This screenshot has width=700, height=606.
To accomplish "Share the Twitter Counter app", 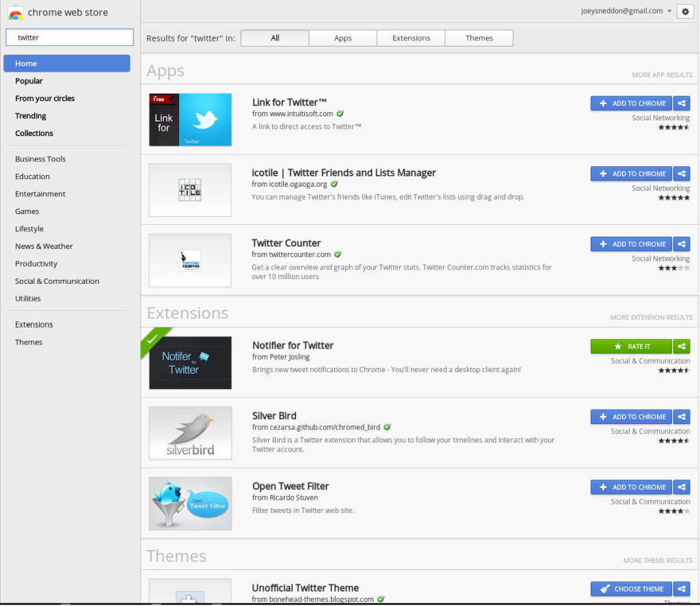I will click(x=682, y=244).
